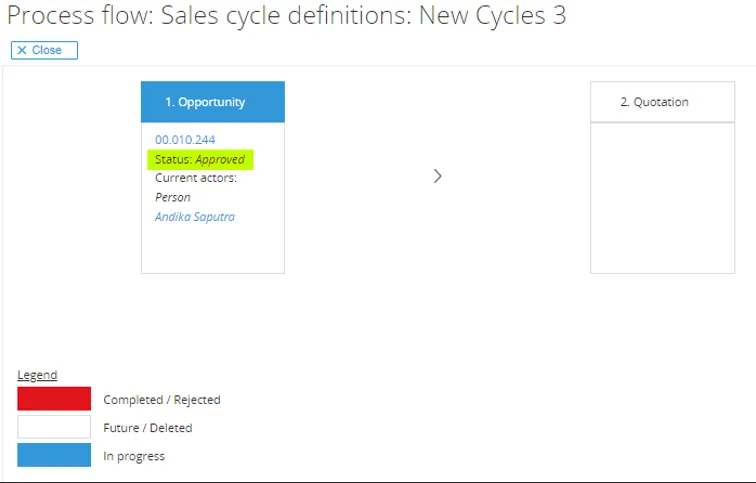
Task: Click the Legend heading
Action: coord(37,375)
